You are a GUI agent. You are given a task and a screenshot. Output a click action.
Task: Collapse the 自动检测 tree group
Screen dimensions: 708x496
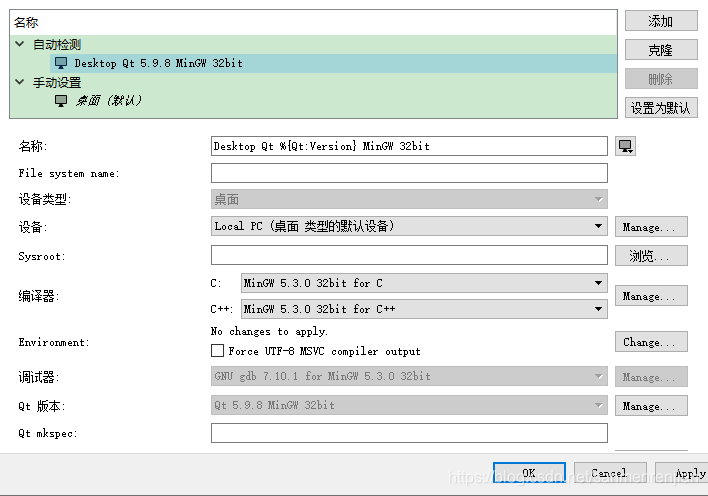19,44
